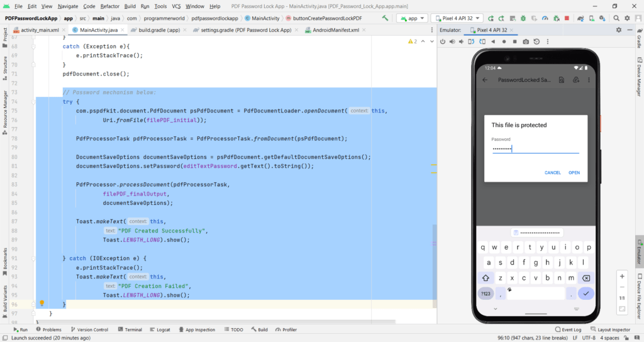Screen dimensions: 644x342
Task: Open emulator extended controls three-dot menu
Action: pos(548,41)
